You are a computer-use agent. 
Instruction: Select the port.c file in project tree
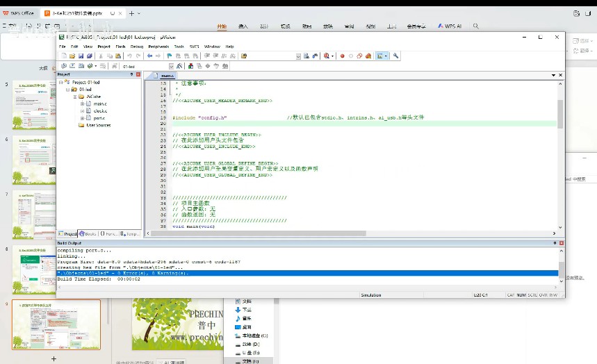pyautogui.click(x=99, y=118)
